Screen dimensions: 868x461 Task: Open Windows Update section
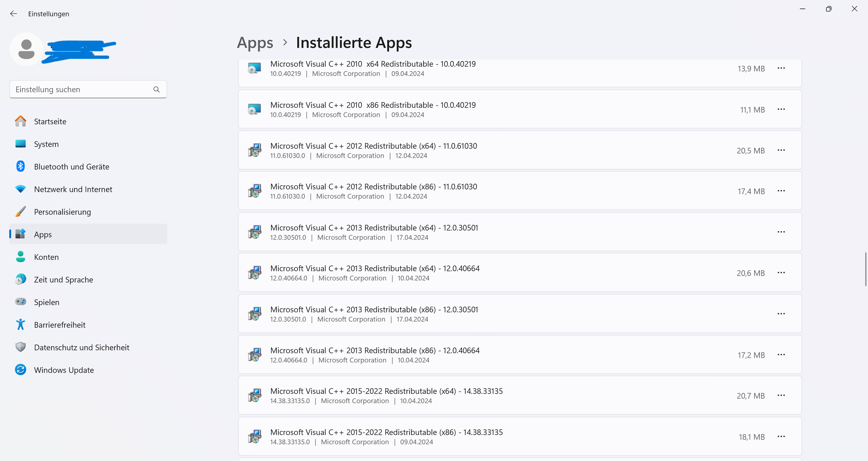point(64,370)
